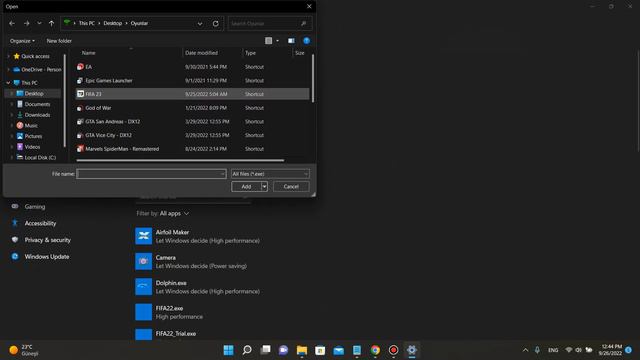Open Downloads in navigation tree
This screenshot has width=640, height=360.
click(x=37, y=115)
